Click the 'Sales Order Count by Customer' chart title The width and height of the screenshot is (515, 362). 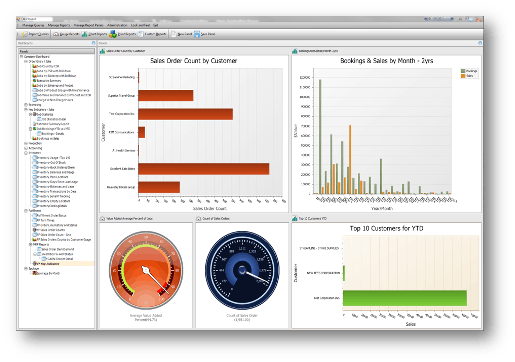(194, 61)
